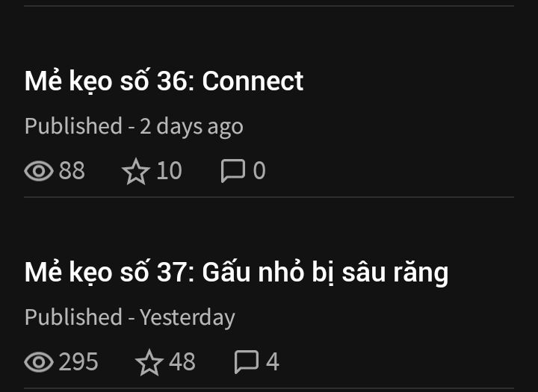Screen dimensions: 538x392
Task: Click the 295 views count
Action: point(78,362)
